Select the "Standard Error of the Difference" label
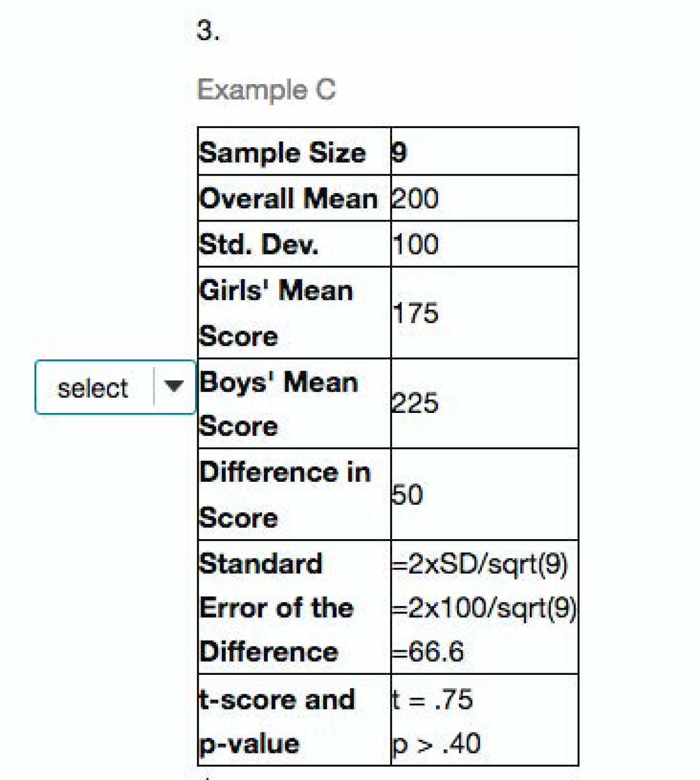 pos(276,607)
